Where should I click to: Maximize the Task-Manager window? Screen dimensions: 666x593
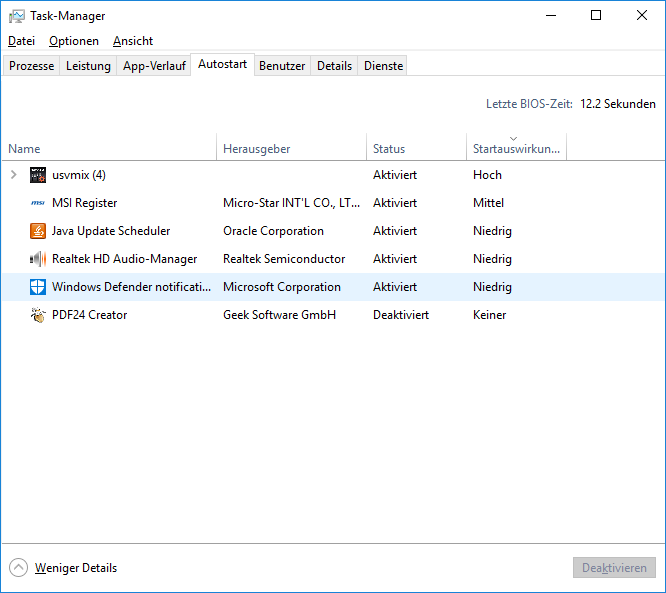tap(596, 16)
